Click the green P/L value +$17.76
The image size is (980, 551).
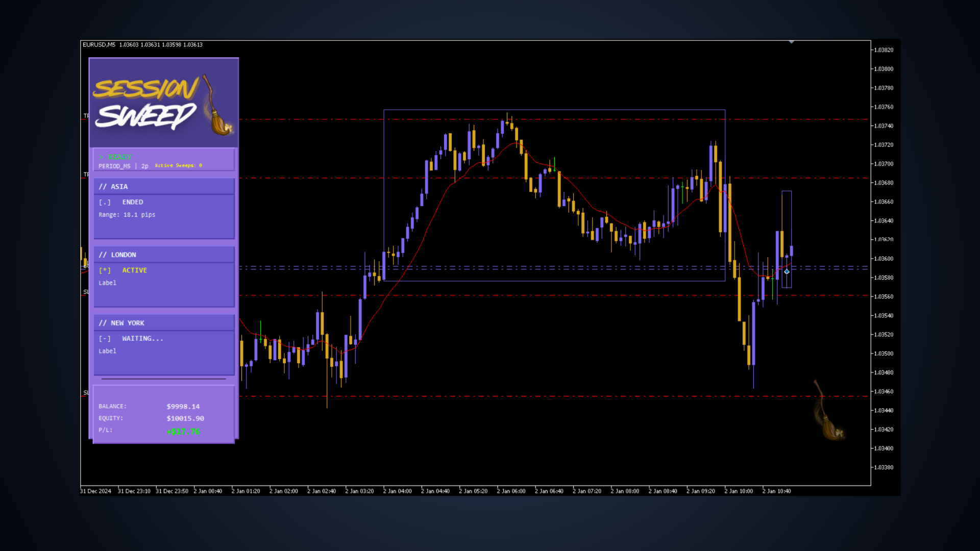(x=183, y=432)
